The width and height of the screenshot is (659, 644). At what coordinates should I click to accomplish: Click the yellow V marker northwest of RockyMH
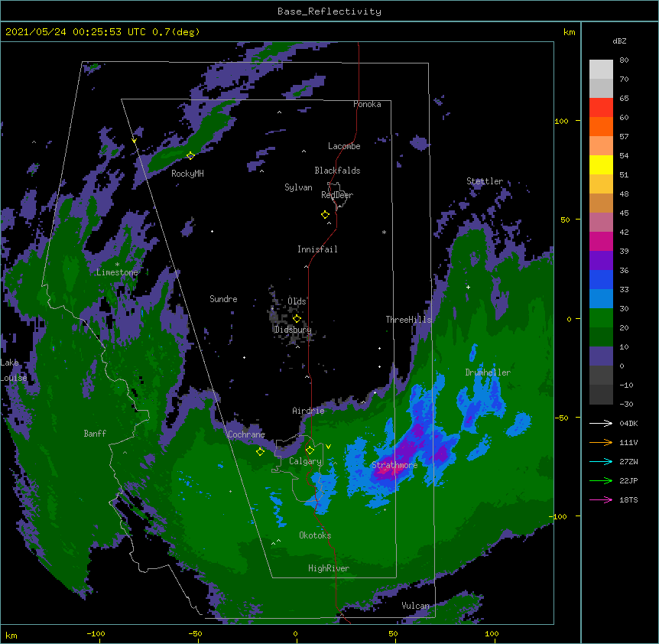point(134,141)
